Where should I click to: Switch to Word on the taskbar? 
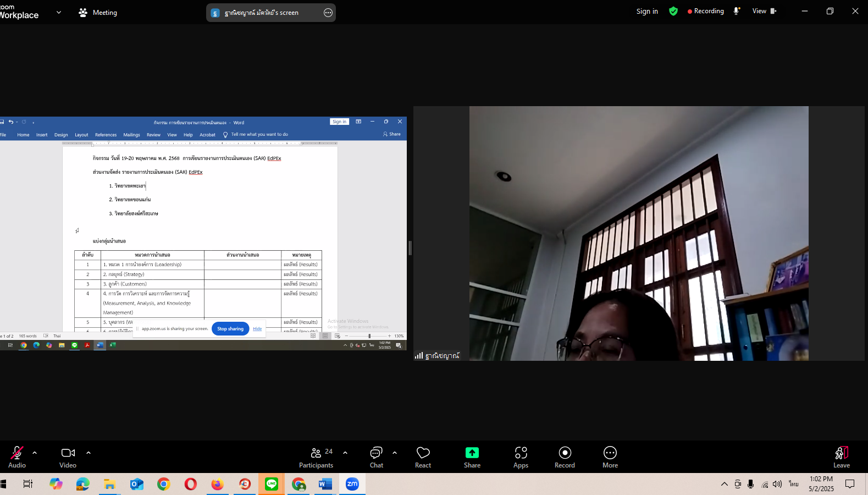325,484
